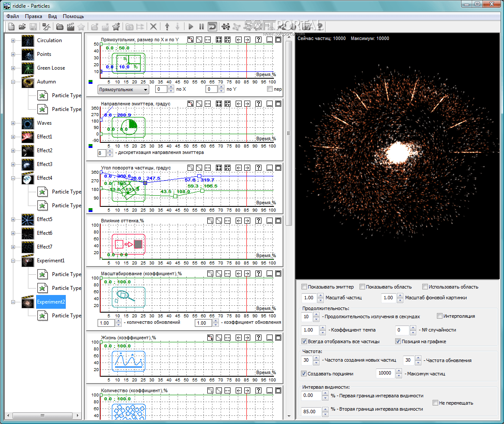The image size is (504, 424).
Task: Open help icon in rectangle size graph
Action: tap(258, 40)
